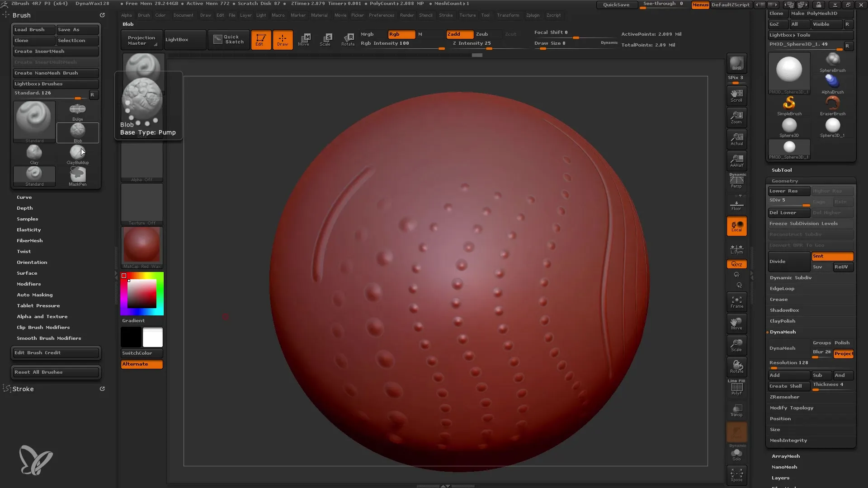Click the MatCap Red Wax thumbnail
868x488 pixels.
coord(142,246)
